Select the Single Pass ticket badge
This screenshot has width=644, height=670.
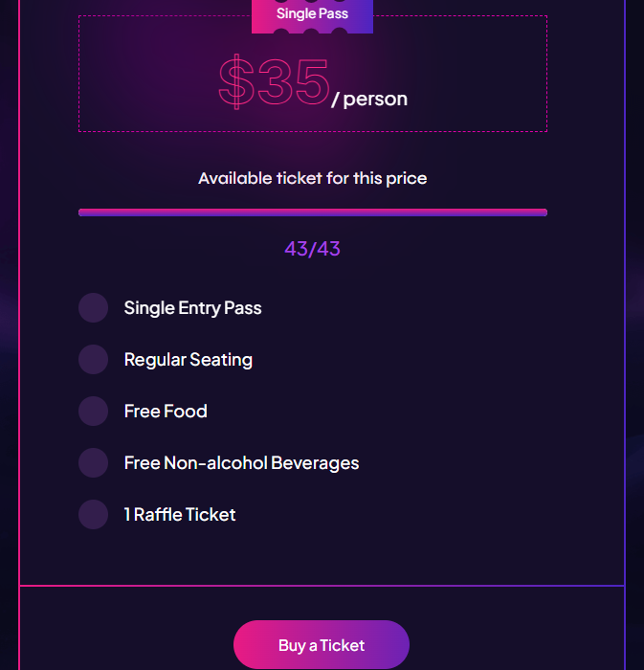(312, 14)
